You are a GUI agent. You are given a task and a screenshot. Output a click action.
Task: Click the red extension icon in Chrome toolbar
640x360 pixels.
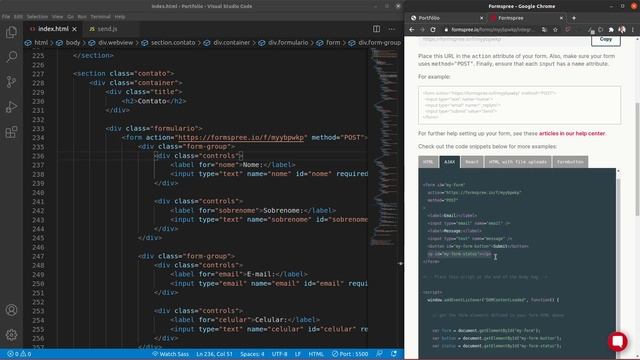tap(567, 30)
